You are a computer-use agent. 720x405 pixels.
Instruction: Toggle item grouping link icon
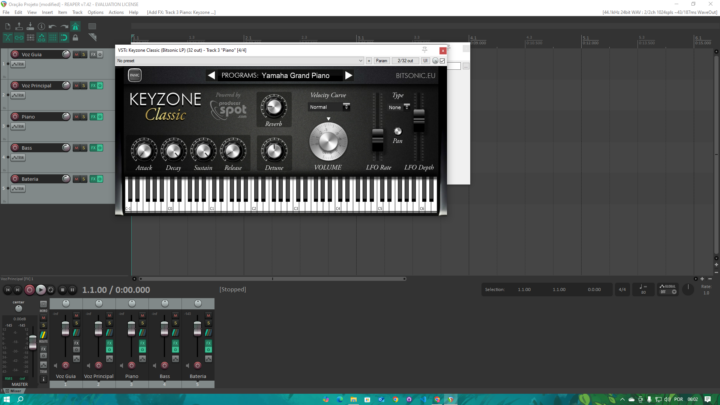coord(19,38)
